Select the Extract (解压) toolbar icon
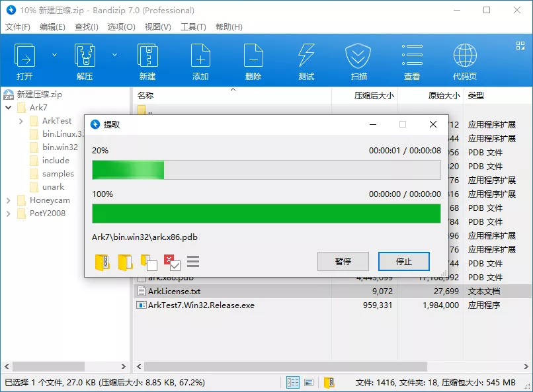 pos(85,59)
